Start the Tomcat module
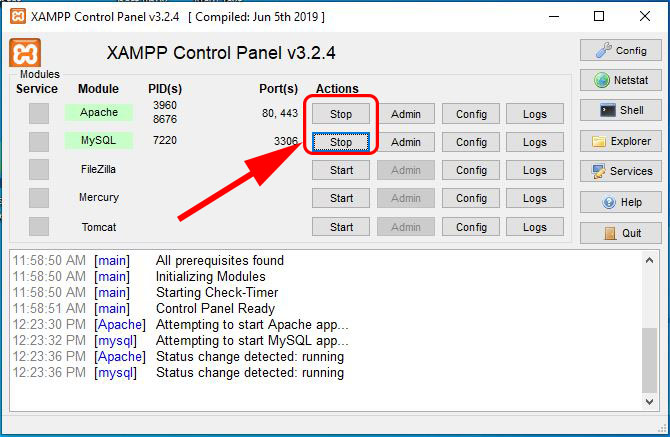The width and height of the screenshot is (670, 437). pyautogui.click(x=341, y=227)
